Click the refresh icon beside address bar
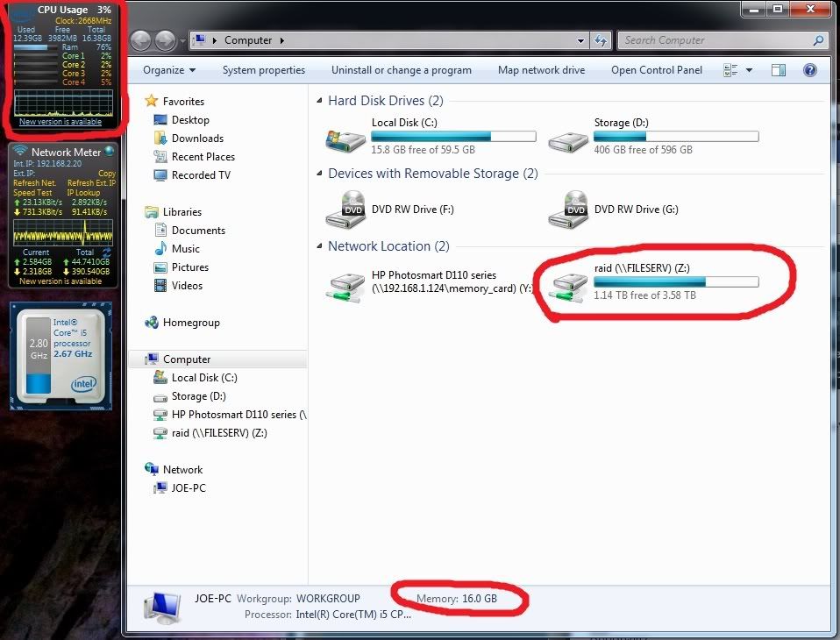Image resolution: width=840 pixels, height=640 pixels. click(601, 40)
